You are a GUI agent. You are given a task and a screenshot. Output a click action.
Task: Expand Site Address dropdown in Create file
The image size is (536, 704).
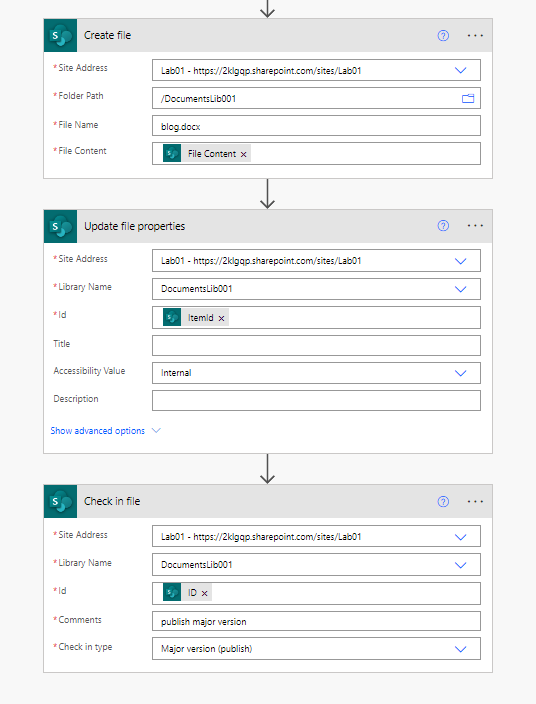[461, 70]
